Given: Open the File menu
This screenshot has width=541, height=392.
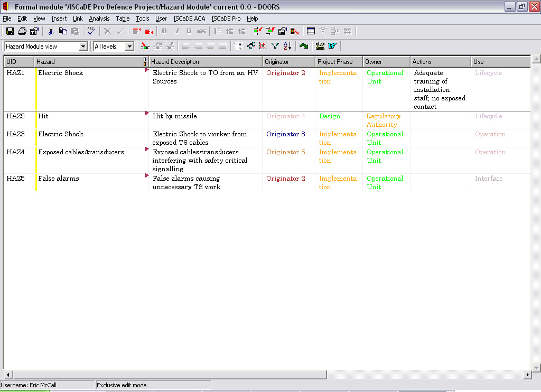Looking at the screenshot, I should [x=7, y=18].
